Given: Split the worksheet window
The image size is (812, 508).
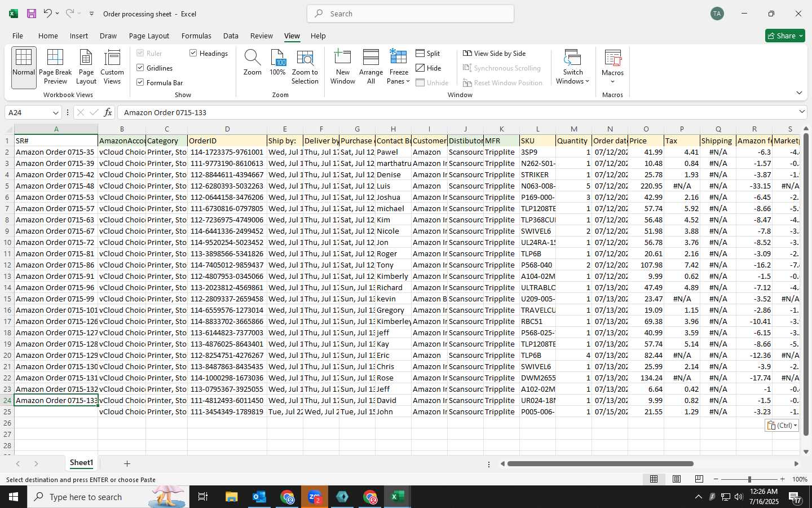Looking at the screenshot, I should pyautogui.click(x=428, y=53).
